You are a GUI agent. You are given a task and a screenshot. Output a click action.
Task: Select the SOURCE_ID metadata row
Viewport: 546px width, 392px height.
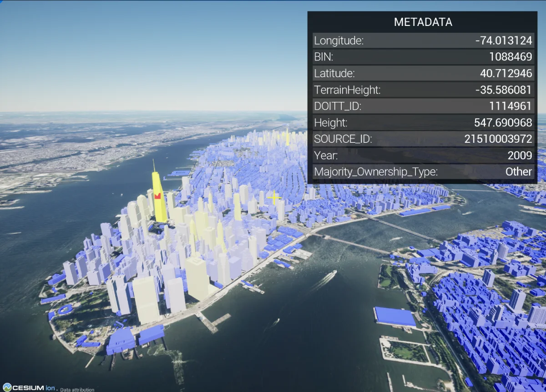(x=423, y=139)
